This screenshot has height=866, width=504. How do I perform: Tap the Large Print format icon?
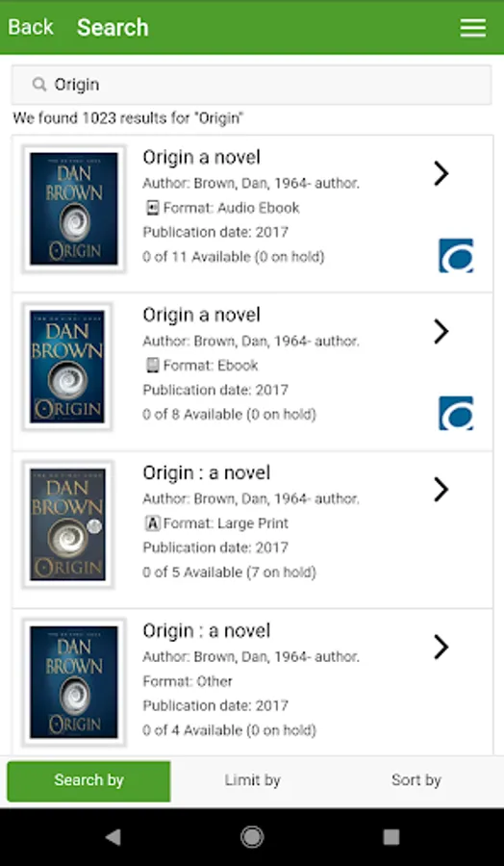152,523
